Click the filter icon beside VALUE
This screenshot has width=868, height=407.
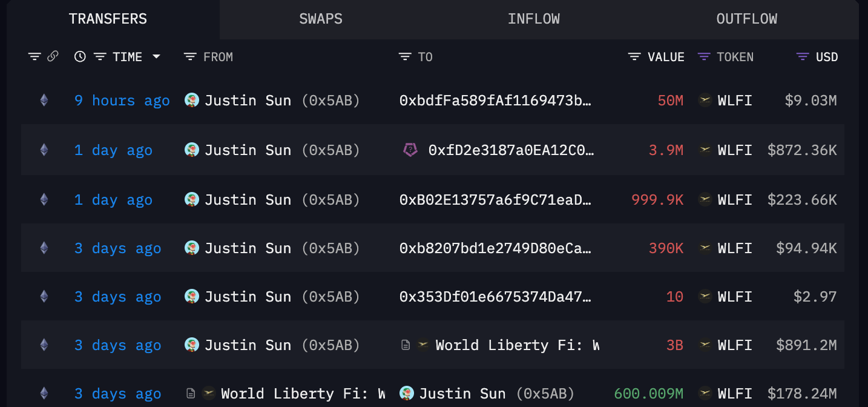pos(633,56)
